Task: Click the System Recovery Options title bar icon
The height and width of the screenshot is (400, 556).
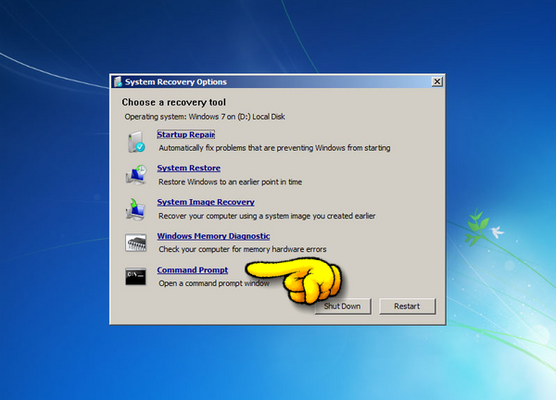Action: point(117,82)
